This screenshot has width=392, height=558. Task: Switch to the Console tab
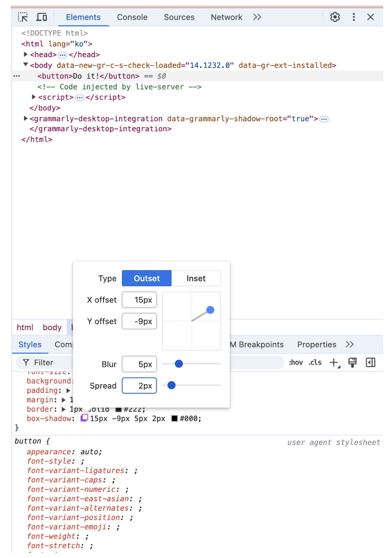pyautogui.click(x=132, y=17)
